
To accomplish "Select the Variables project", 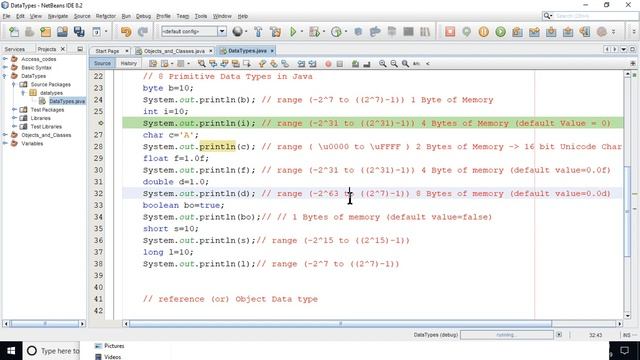I will (32, 143).
